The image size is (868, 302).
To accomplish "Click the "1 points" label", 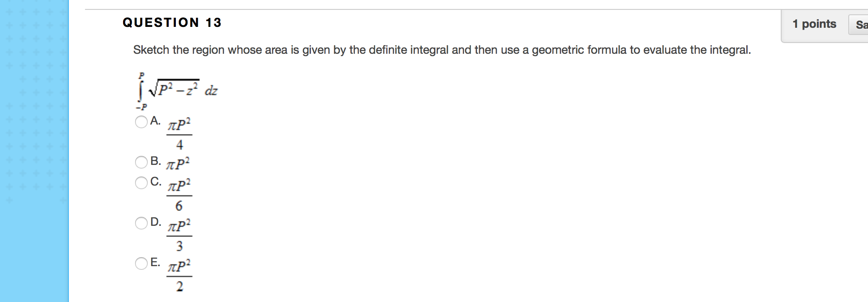I will [x=814, y=24].
